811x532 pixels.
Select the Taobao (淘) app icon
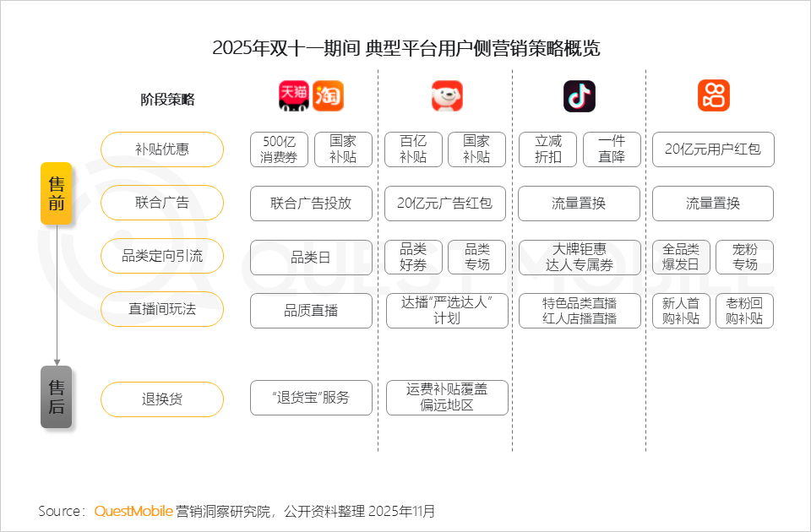(328, 95)
